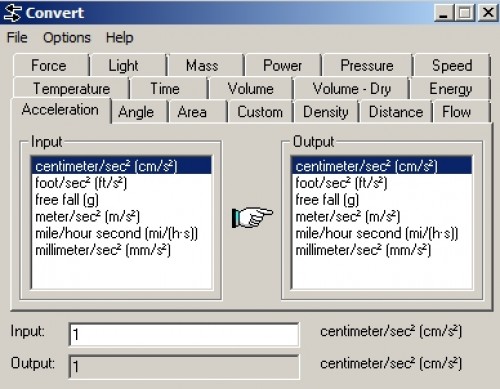Open the File menu

point(17,37)
